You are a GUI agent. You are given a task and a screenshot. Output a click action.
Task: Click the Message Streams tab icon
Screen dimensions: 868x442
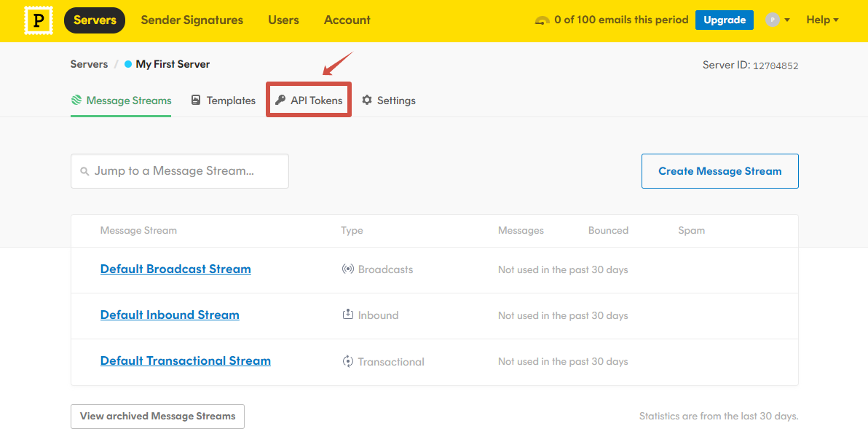point(76,100)
